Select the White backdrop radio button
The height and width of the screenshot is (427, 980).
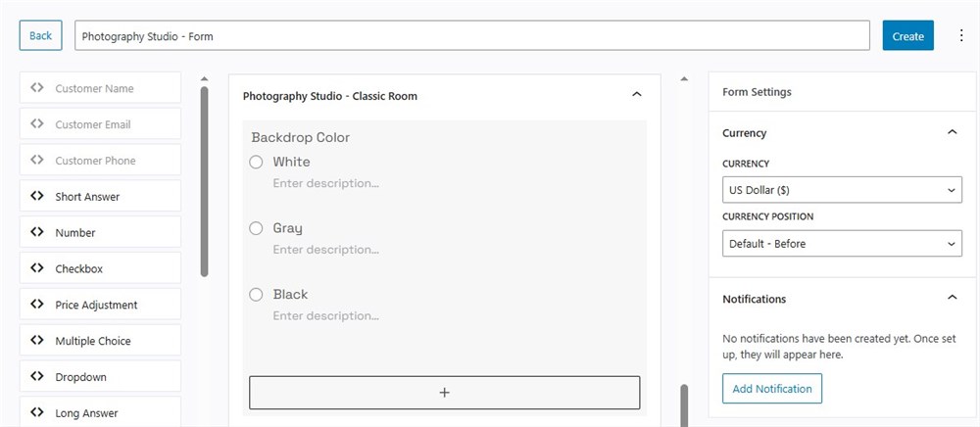(x=256, y=163)
